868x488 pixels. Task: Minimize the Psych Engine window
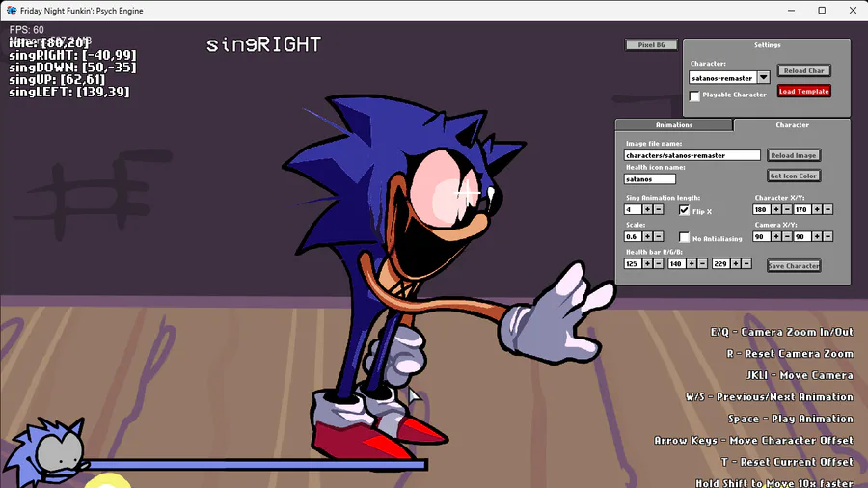(791, 11)
